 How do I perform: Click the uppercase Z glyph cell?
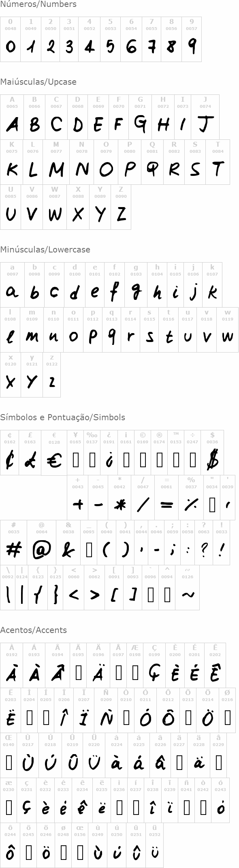point(121,207)
